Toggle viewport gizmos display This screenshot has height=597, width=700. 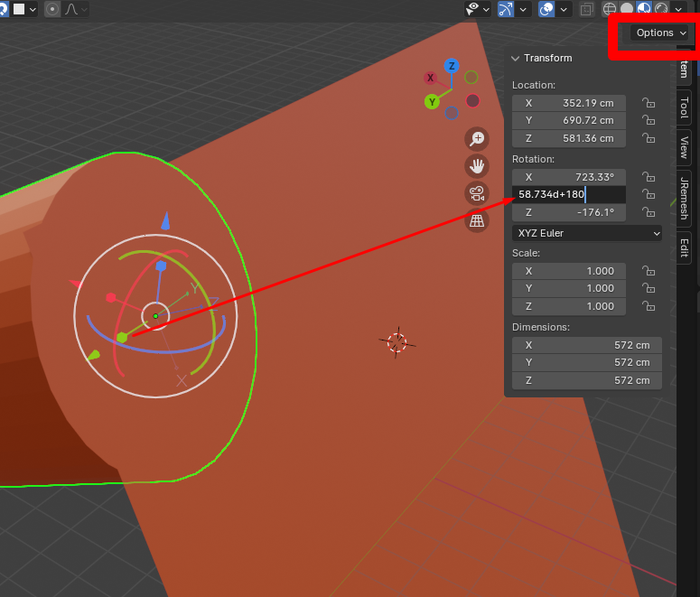tap(506, 9)
